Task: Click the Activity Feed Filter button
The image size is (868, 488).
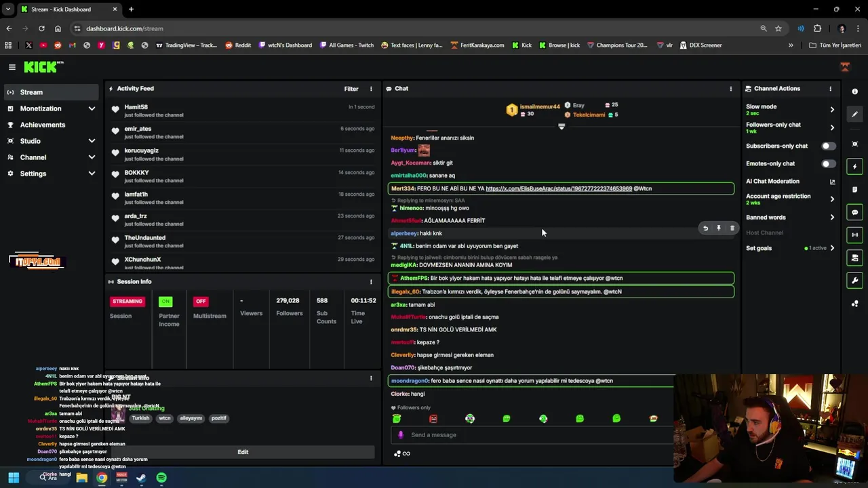Action: (351, 89)
